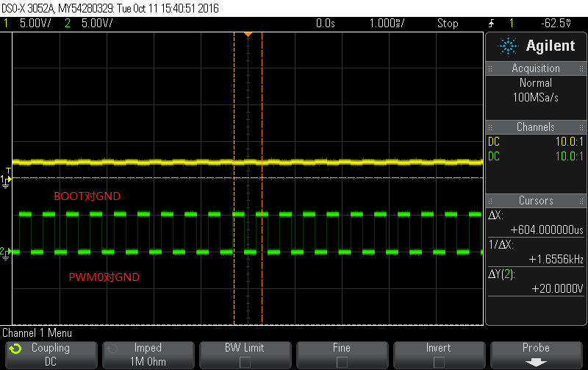
Task: Select the channel 2 ground reference marker
Action: 5,253
